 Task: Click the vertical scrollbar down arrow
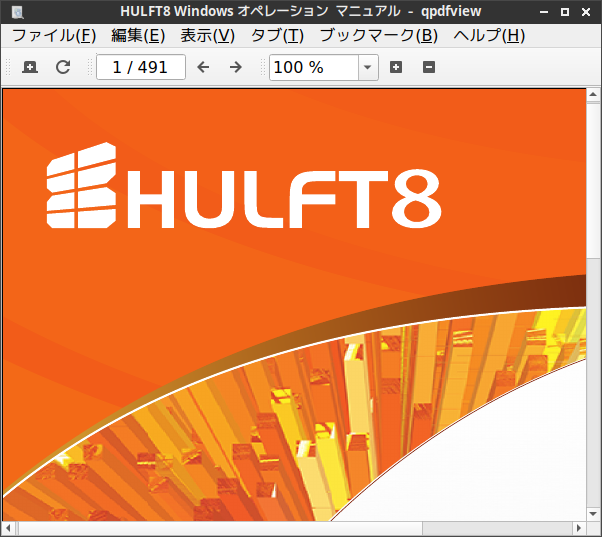tap(593, 514)
